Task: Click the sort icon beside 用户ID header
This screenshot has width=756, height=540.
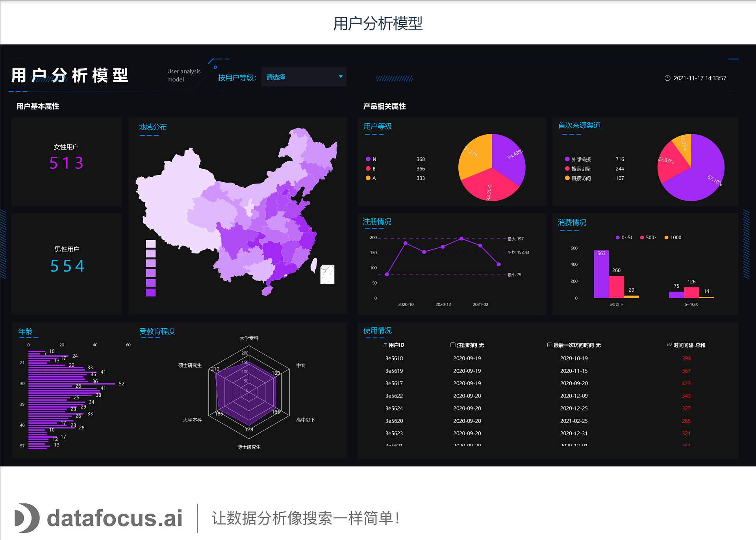Action: click(x=385, y=345)
